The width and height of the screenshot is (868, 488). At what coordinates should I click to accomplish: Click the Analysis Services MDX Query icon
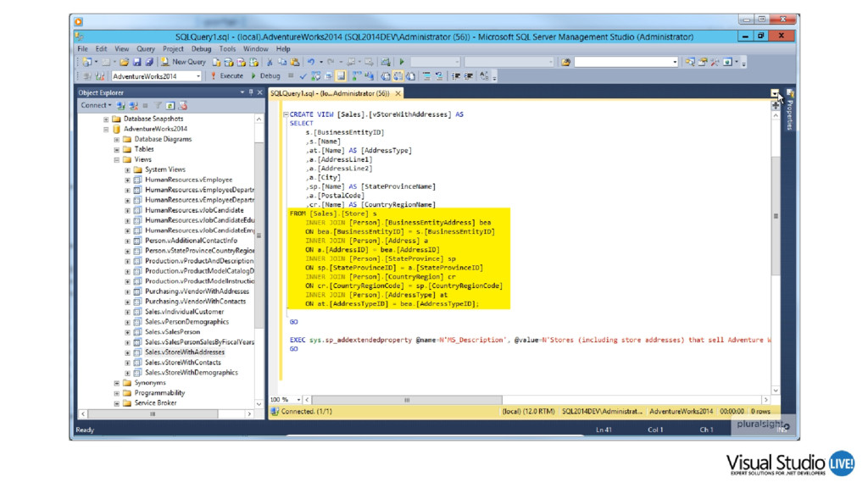click(229, 62)
